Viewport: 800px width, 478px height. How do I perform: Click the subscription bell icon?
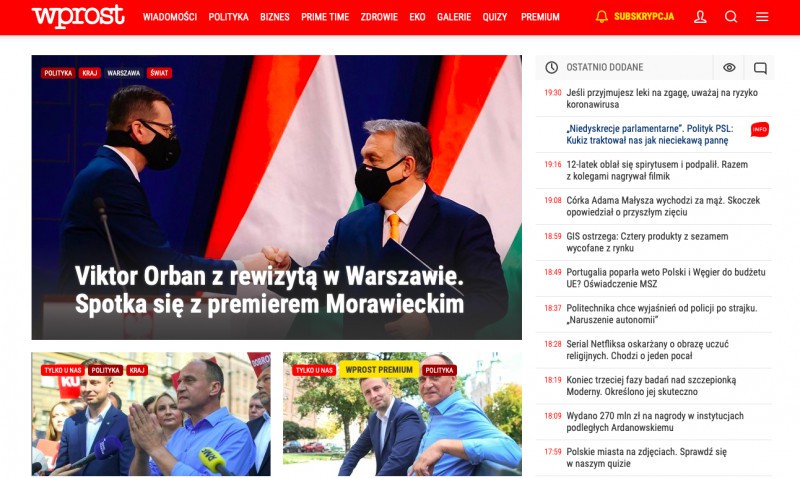(602, 16)
